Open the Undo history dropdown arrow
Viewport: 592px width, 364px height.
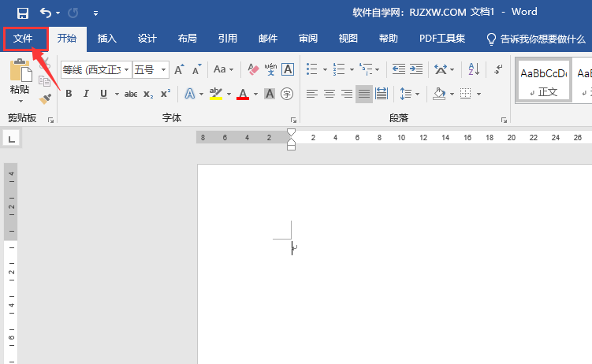[58, 13]
